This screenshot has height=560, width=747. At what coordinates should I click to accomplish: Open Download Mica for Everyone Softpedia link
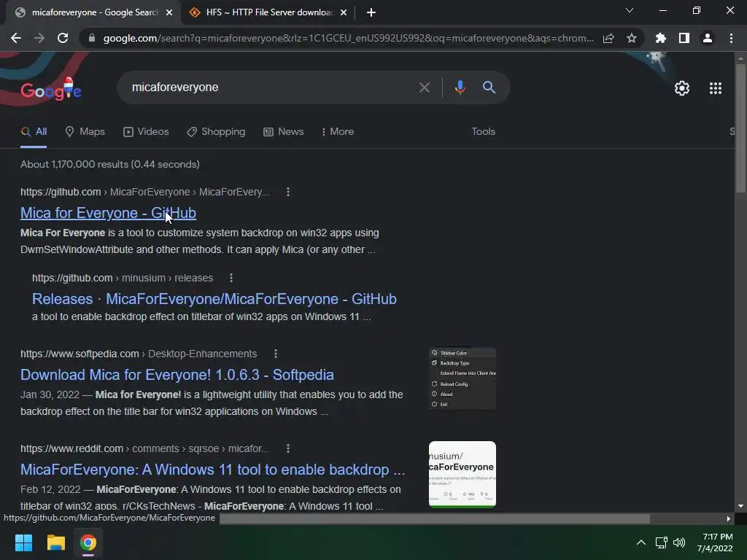(177, 375)
